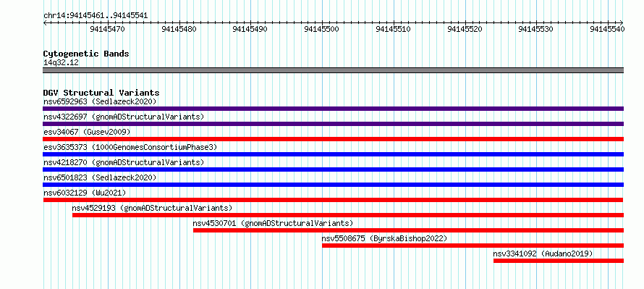Click ruler position 94145500
The image size is (644, 289).
tap(321, 29)
